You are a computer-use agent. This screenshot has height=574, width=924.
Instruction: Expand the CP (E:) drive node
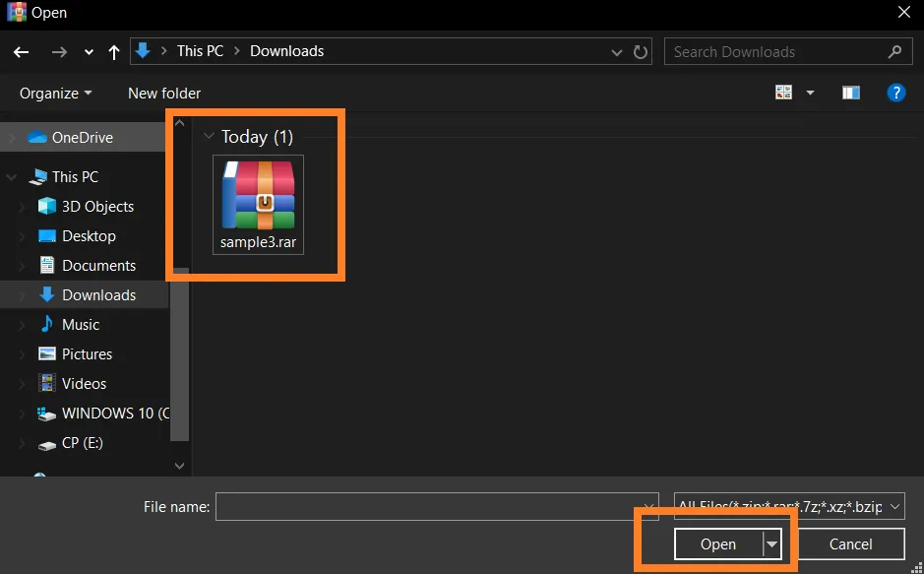click(x=22, y=443)
